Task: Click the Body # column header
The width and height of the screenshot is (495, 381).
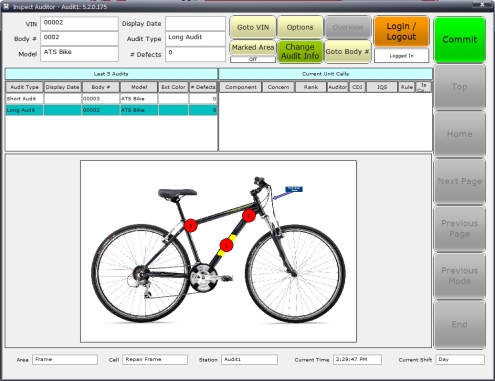Action: [x=101, y=87]
